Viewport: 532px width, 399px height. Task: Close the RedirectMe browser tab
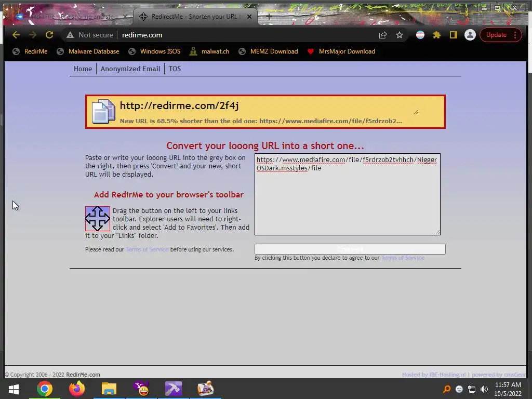pos(249,16)
